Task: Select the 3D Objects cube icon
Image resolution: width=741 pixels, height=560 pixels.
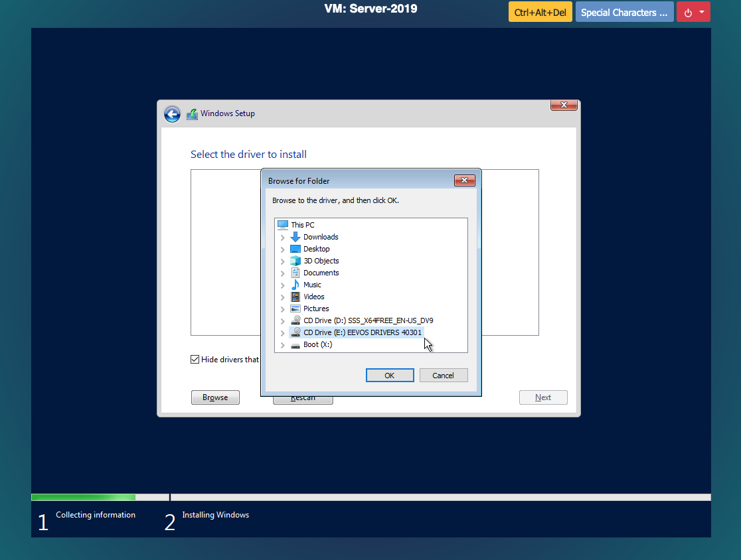Action: 295,261
